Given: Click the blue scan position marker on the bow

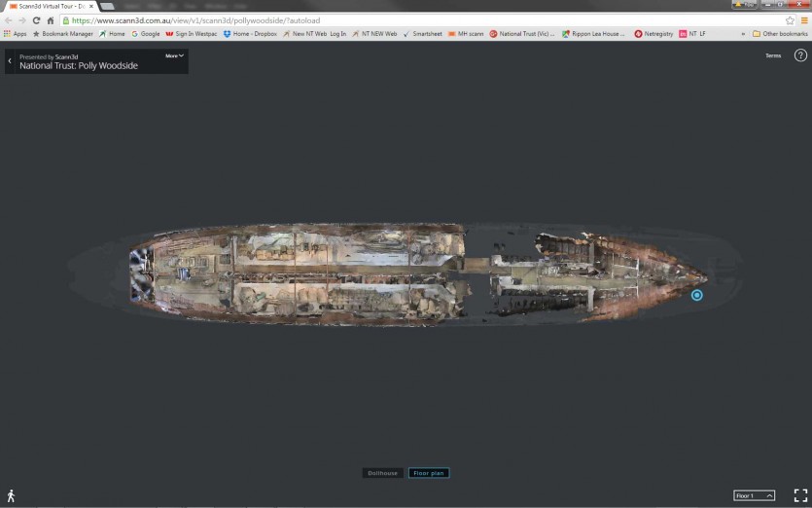Looking at the screenshot, I should 696,295.
